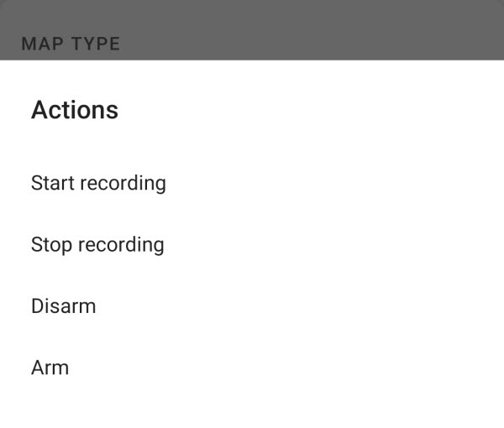Viewport: 504px width, 428px height.
Task: Tap the Arm list entry at bottom
Action: coord(50,368)
